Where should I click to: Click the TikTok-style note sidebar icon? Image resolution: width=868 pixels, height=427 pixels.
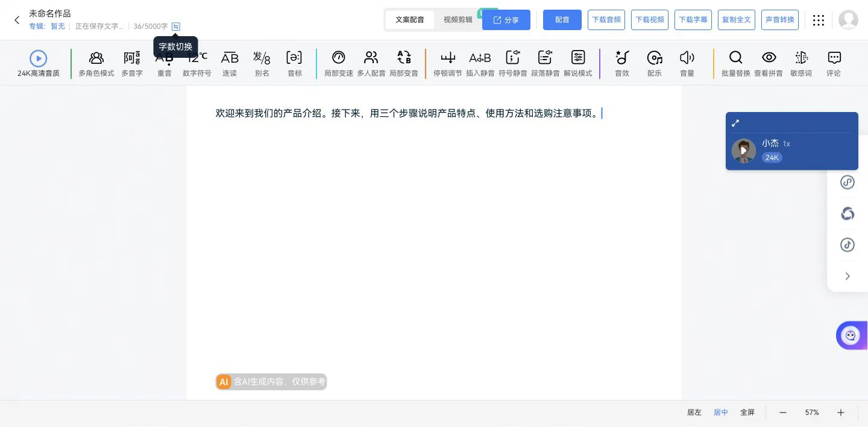tap(848, 245)
